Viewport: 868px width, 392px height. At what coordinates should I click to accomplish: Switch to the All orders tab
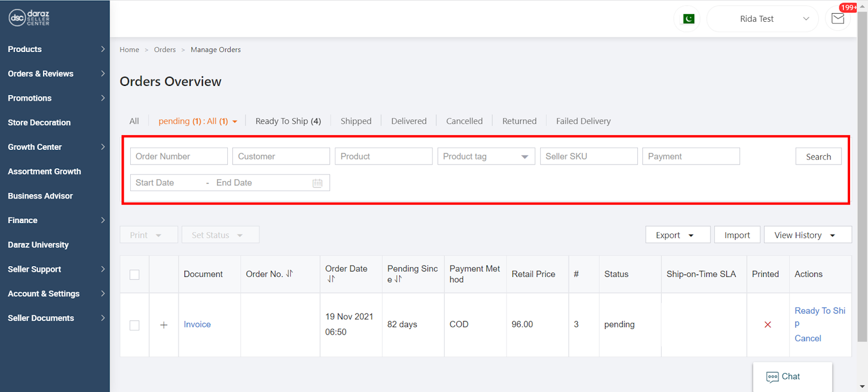[134, 121]
